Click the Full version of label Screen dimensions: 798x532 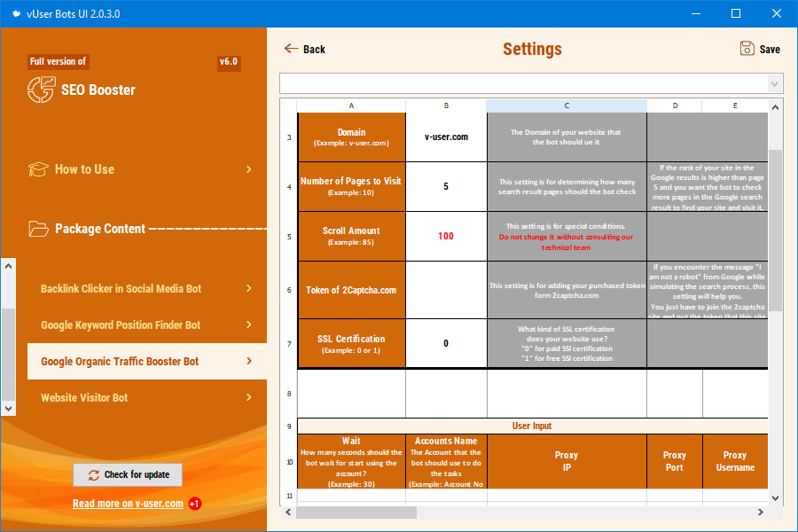[x=58, y=61]
